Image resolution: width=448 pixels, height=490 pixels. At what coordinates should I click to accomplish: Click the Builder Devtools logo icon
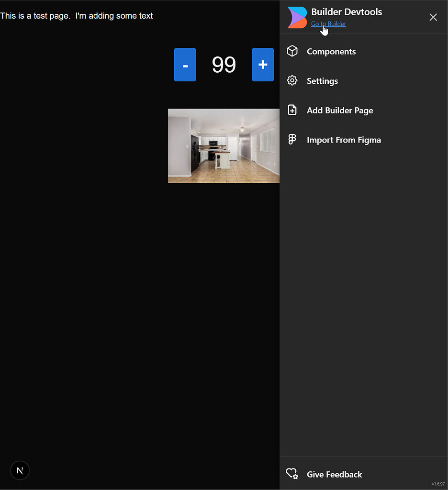pyautogui.click(x=296, y=17)
